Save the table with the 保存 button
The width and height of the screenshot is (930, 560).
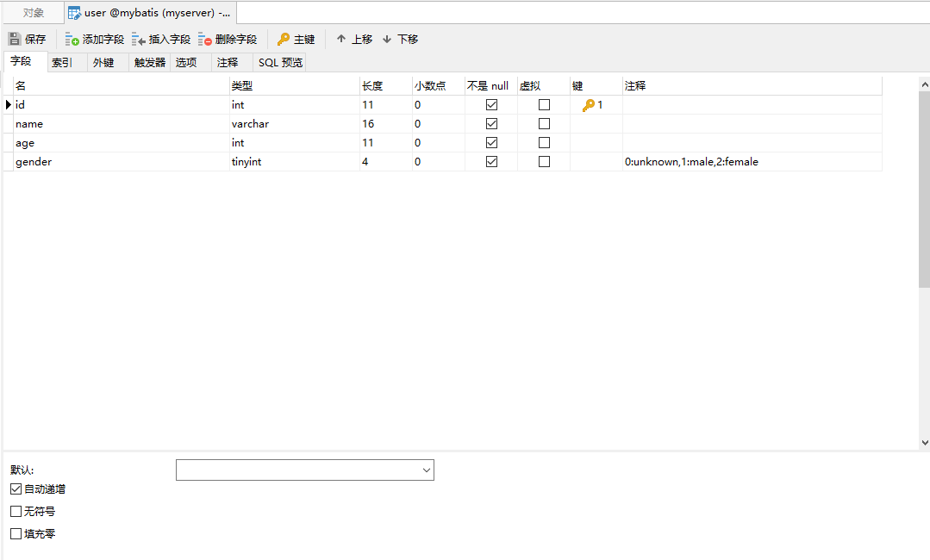[27, 39]
